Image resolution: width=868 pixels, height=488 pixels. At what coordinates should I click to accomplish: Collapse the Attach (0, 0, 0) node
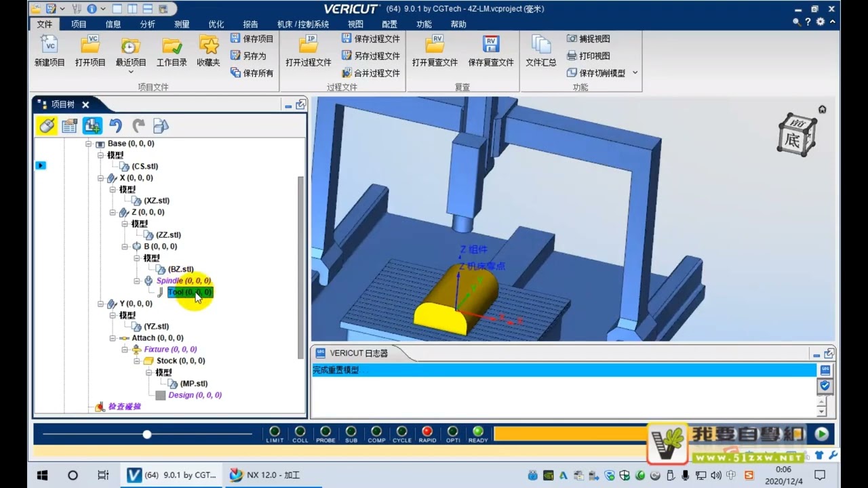[x=113, y=338]
